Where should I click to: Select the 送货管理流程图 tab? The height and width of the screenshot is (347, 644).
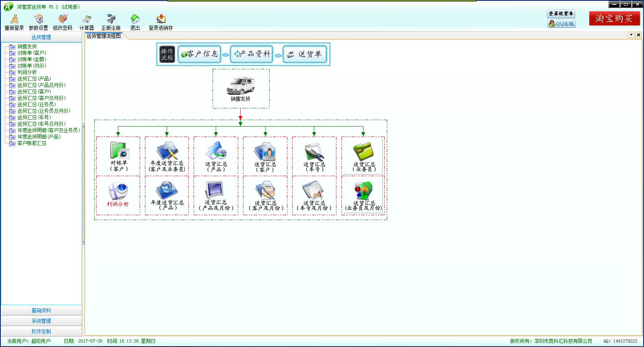(104, 36)
